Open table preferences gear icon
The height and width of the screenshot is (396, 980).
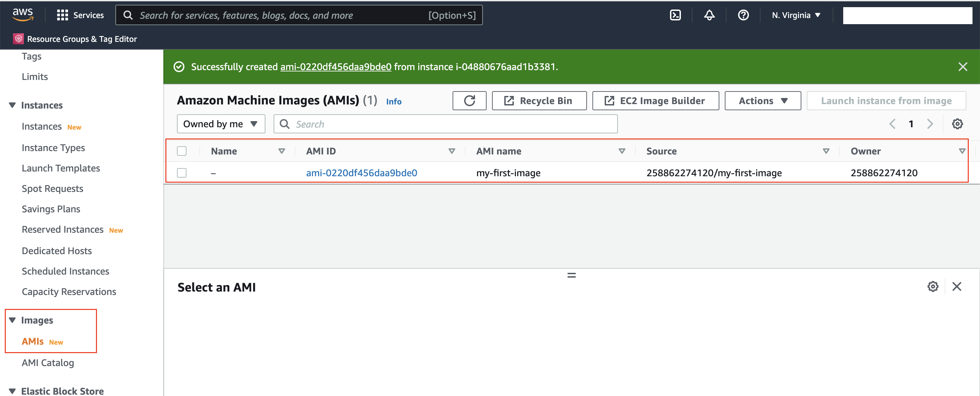(x=957, y=124)
